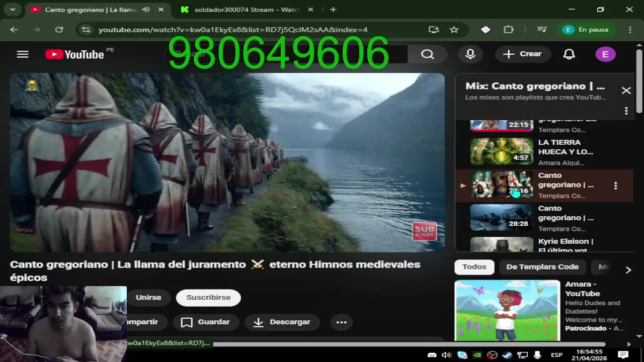
Task: Open more actions ellipsis below video
Action: (x=341, y=322)
